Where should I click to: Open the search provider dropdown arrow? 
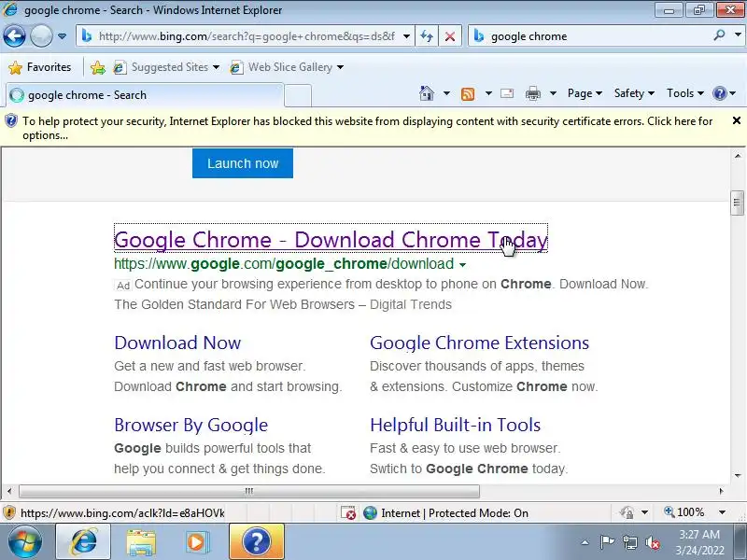pos(738,35)
